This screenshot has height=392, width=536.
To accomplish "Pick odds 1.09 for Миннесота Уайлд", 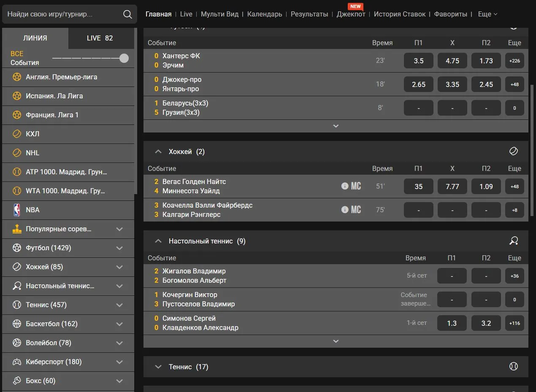I will 486,187.
